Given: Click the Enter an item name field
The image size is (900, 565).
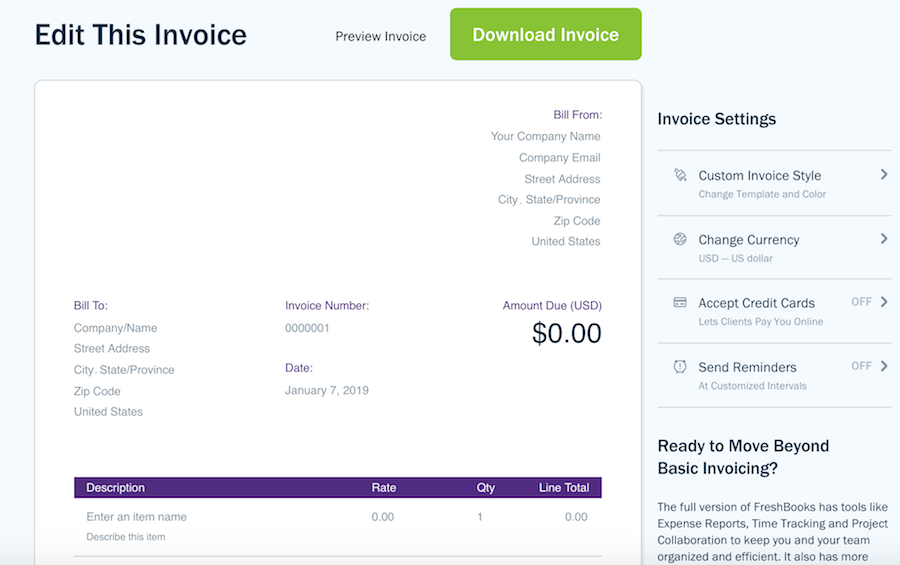Looking at the screenshot, I should 137,517.
